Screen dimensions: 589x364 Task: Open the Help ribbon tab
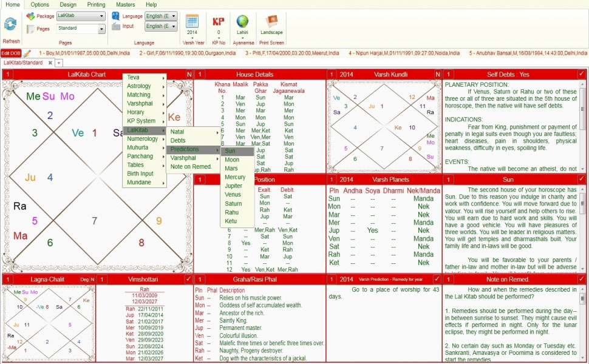coord(151,4)
